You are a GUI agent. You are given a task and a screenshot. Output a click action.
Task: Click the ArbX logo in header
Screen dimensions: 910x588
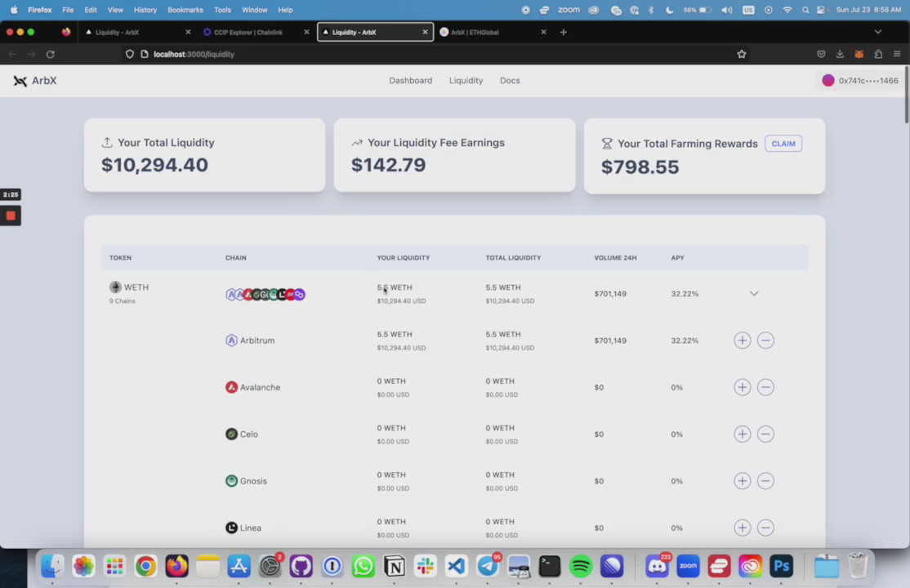(x=35, y=81)
